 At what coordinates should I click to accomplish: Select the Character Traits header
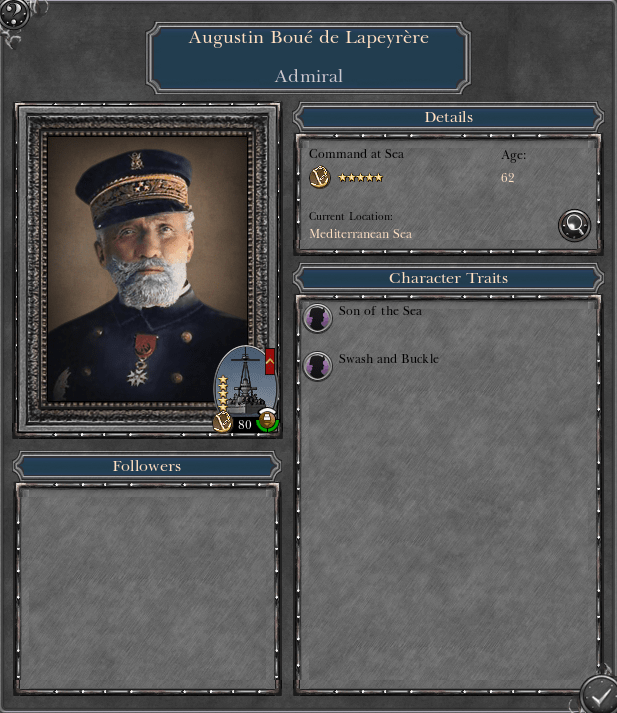pos(448,278)
